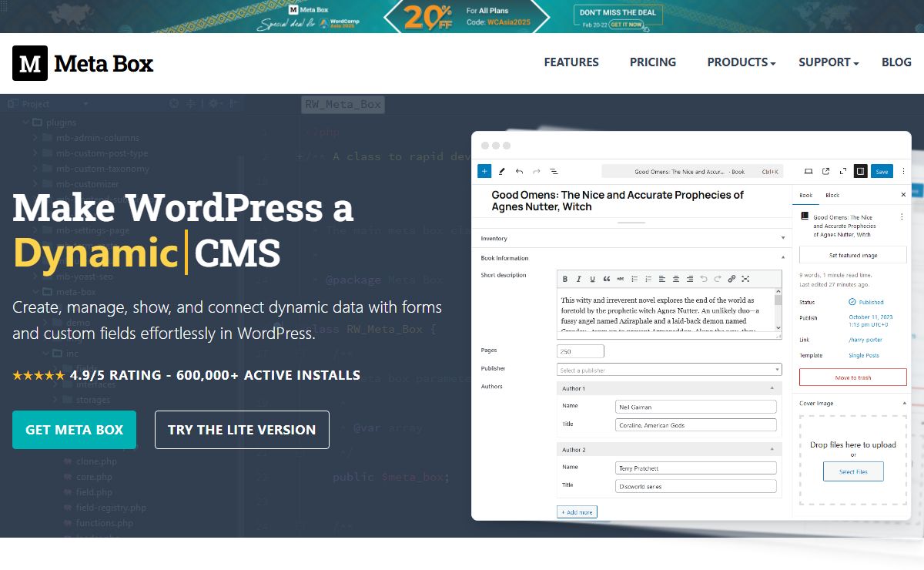Click the fullscreen arrows icon in editor header
Viewport: 924px width, 570px height.
point(843,171)
